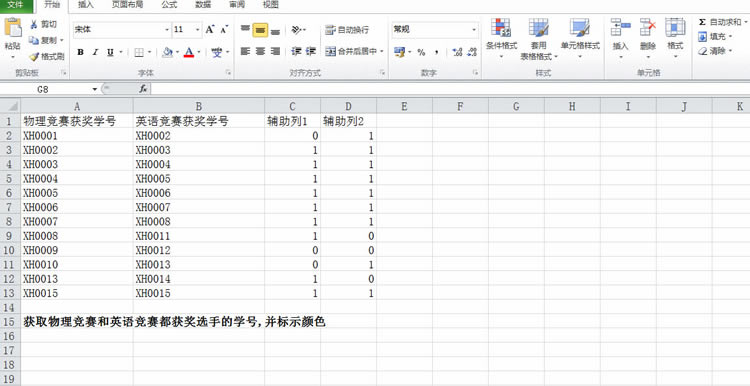Switch to the 审阅 tab
Screen dimensions: 750x386
click(x=237, y=5)
